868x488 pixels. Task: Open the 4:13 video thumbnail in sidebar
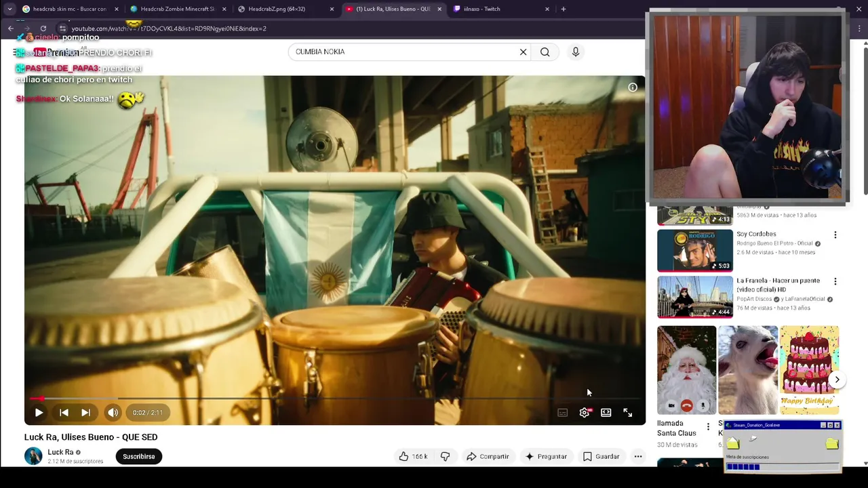695,215
